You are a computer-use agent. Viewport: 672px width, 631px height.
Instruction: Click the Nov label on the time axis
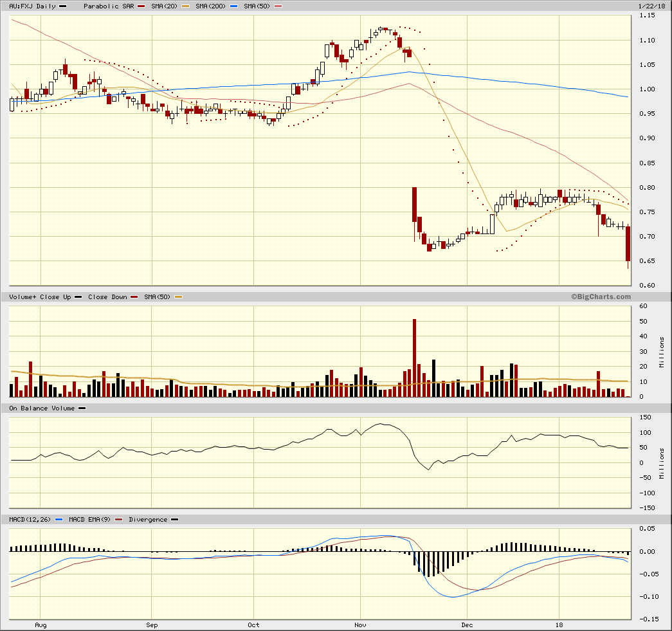[x=360, y=625]
